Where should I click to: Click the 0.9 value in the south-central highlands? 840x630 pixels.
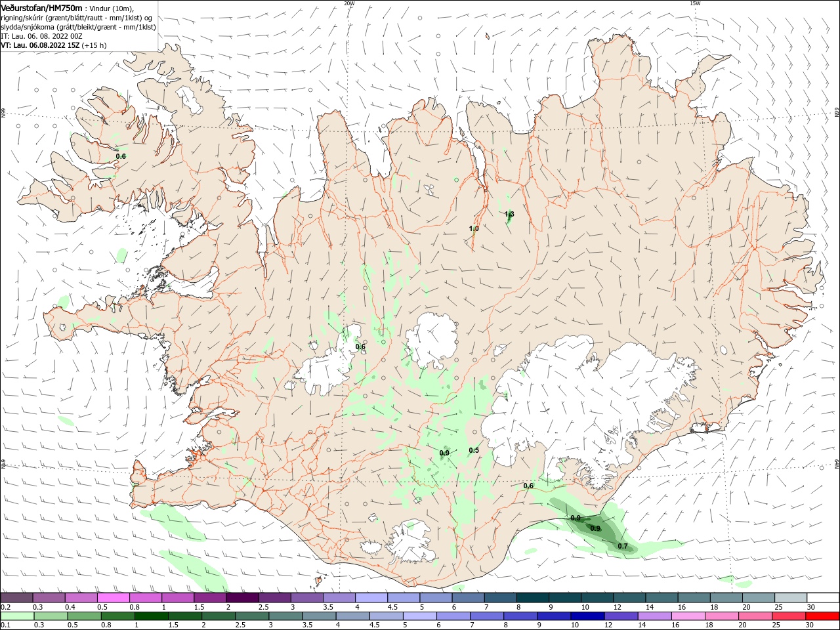pyautogui.click(x=444, y=453)
